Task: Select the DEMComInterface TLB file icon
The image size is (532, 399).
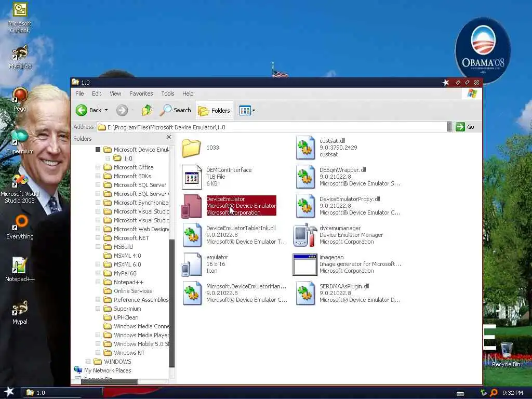Action: [x=192, y=177]
